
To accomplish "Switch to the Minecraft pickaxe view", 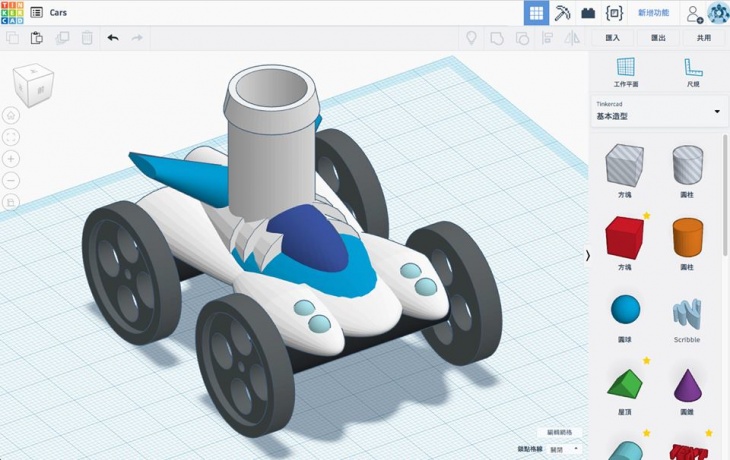I will (x=562, y=13).
